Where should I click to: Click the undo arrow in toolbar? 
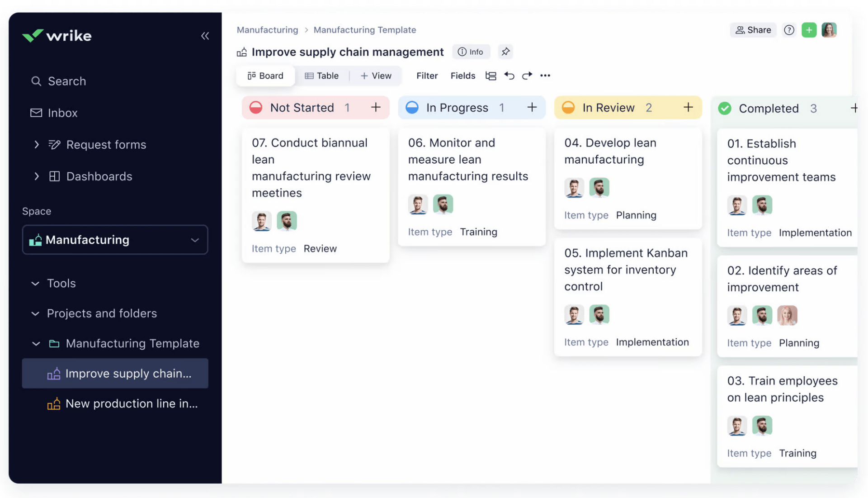tap(509, 76)
